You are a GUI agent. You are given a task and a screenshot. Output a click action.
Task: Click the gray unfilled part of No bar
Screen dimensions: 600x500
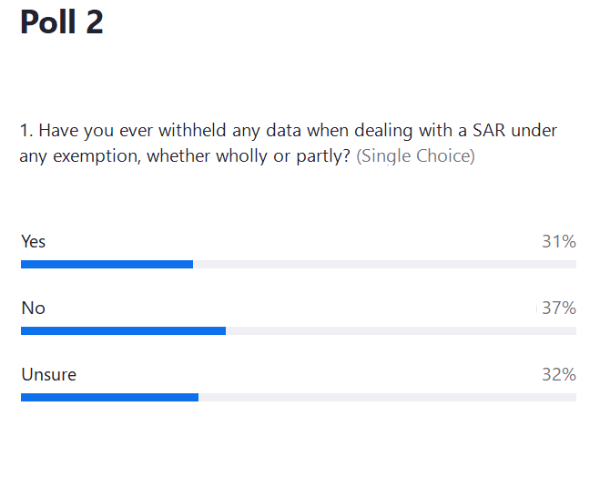[400, 331]
